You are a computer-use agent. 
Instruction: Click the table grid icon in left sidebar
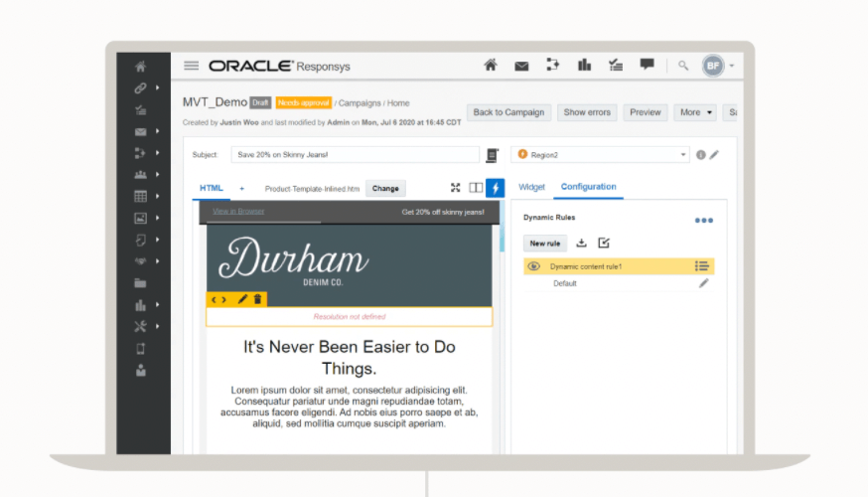(141, 196)
